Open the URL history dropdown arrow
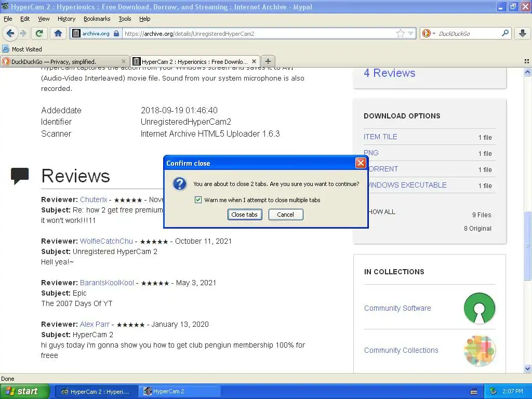 411,33
